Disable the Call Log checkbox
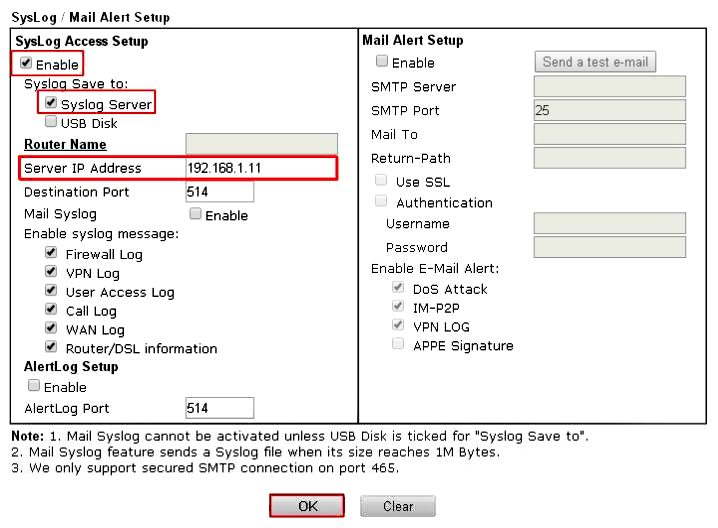Image resolution: width=718 pixels, height=528 pixels. [x=51, y=310]
